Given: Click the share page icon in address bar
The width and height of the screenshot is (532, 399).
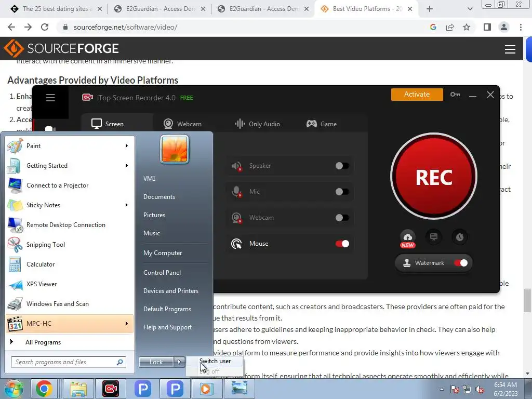Looking at the screenshot, I should pyautogui.click(x=450, y=27).
